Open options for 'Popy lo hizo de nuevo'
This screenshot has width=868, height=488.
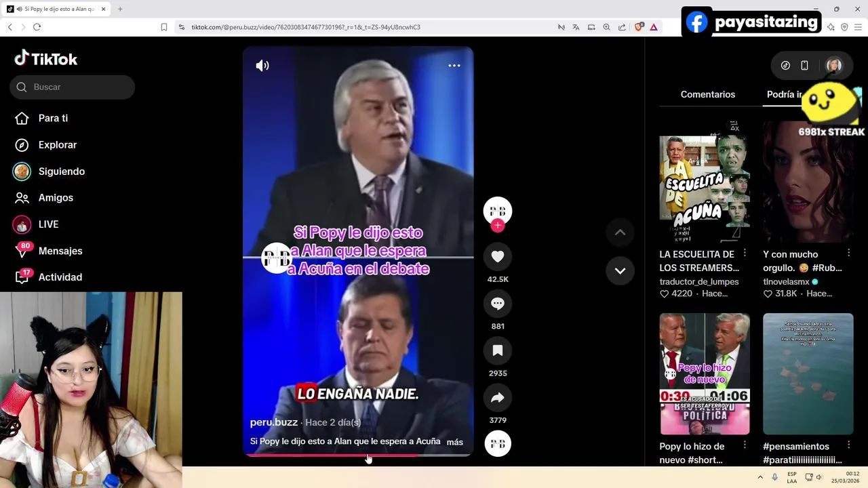pyautogui.click(x=745, y=445)
